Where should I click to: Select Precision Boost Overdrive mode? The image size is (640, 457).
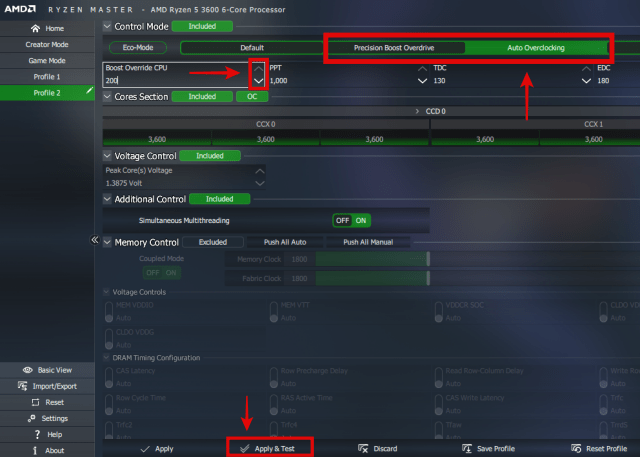coord(394,48)
